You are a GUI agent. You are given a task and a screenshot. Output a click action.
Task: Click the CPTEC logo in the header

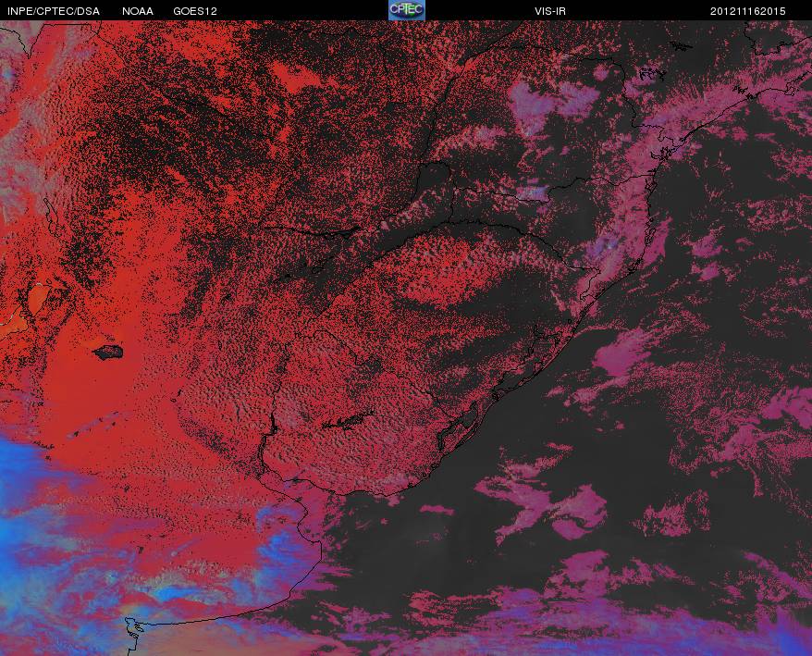pos(407,10)
